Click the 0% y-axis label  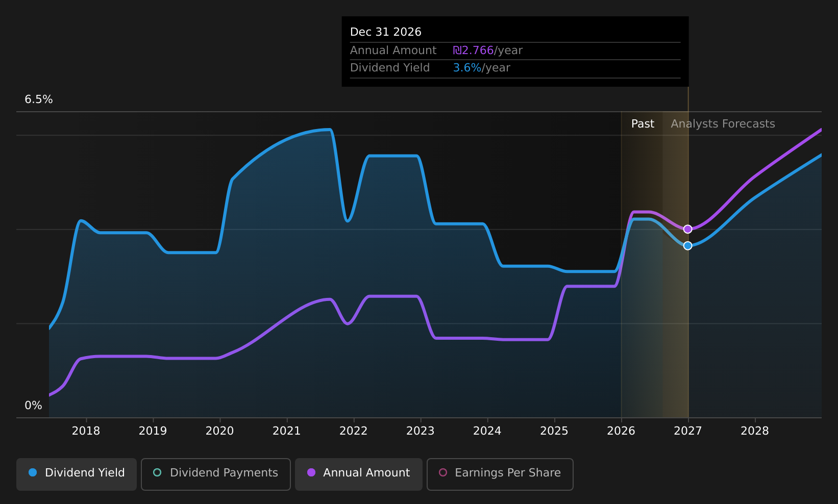coord(33,406)
